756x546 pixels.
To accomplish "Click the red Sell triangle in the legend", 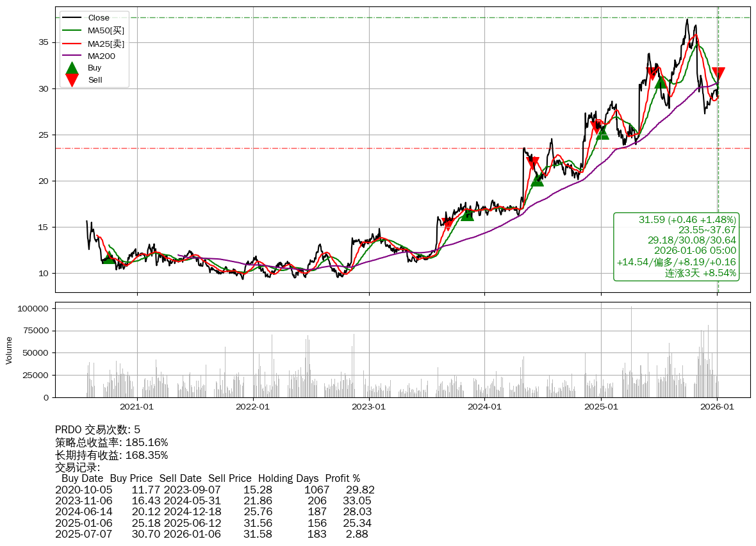I will (72, 80).
